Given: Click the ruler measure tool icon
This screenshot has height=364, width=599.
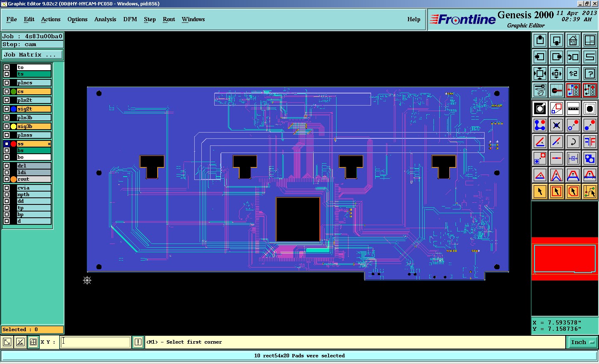Looking at the screenshot, I should (x=573, y=108).
